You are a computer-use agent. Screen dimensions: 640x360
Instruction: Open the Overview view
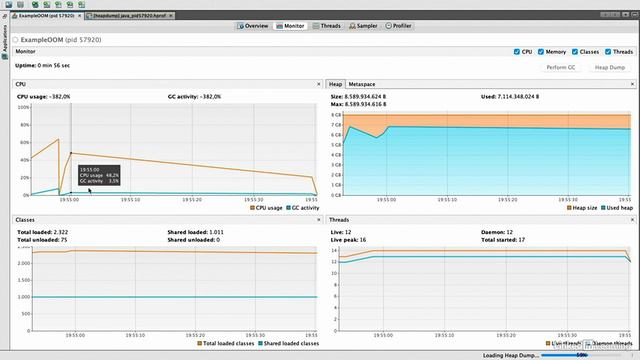[253, 26]
